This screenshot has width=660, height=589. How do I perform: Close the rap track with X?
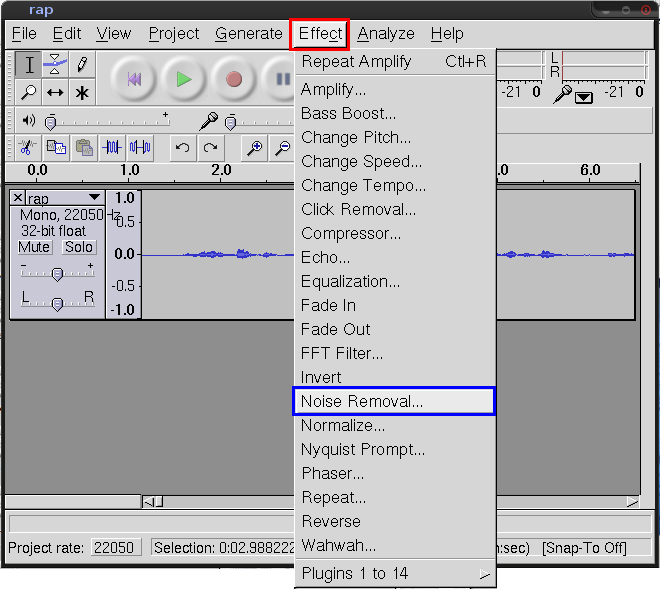click(18, 197)
